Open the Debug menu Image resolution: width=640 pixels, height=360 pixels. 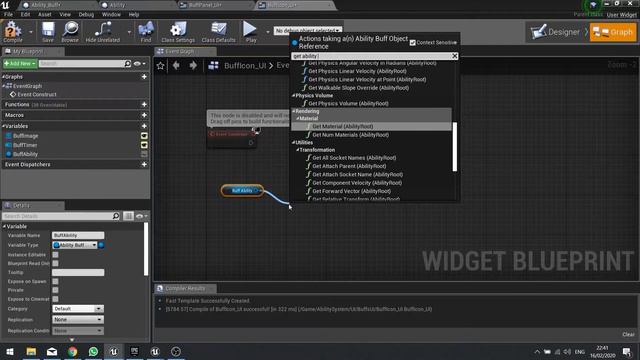86,14
